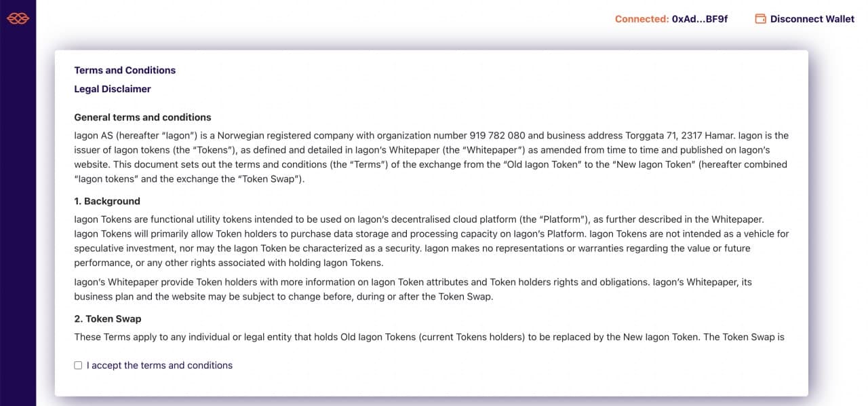Click the 2. Token Swap section heading
The width and height of the screenshot is (868, 406).
coord(108,318)
